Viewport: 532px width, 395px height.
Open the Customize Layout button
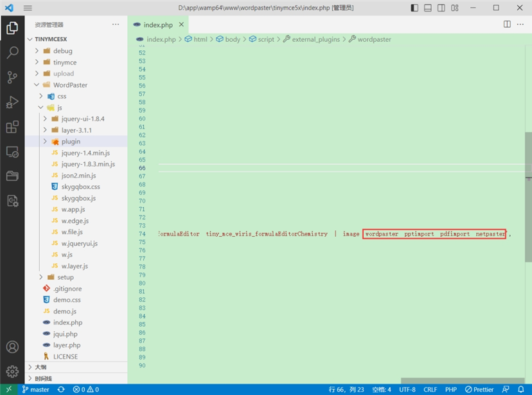coord(455,8)
